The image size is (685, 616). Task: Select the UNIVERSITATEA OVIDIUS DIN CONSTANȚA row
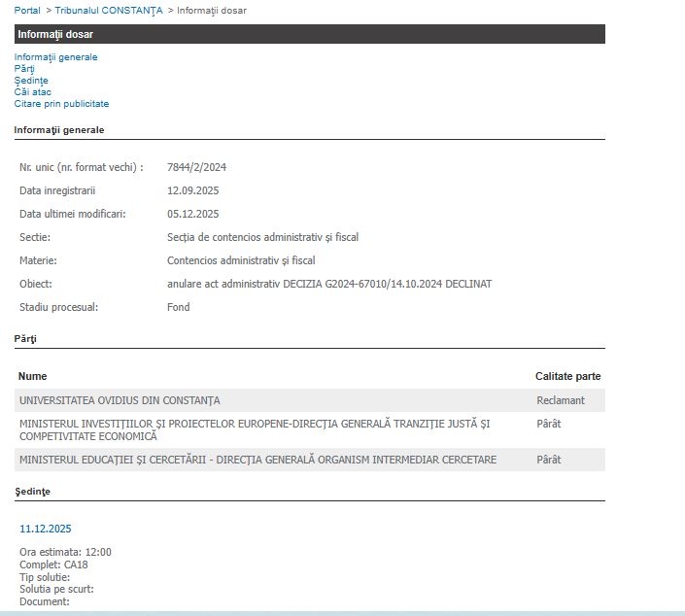pyautogui.click(x=120, y=400)
